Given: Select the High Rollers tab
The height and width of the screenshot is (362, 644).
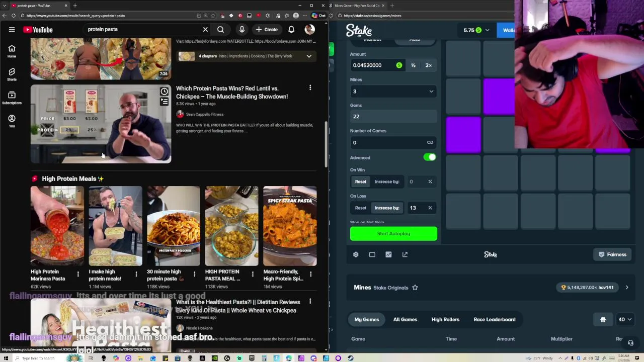Looking at the screenshot, I should pos(445,319).
